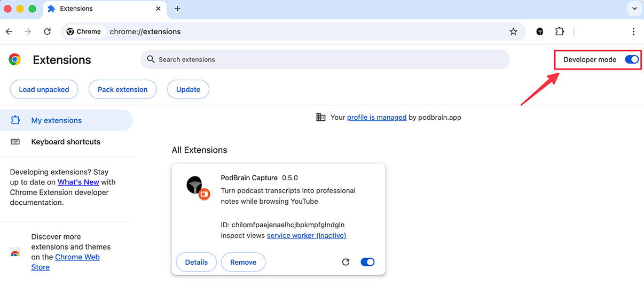This screenshot has width=644, height=293.
Task: Open a new tab with plus
Action: click(x=177, y=9)
